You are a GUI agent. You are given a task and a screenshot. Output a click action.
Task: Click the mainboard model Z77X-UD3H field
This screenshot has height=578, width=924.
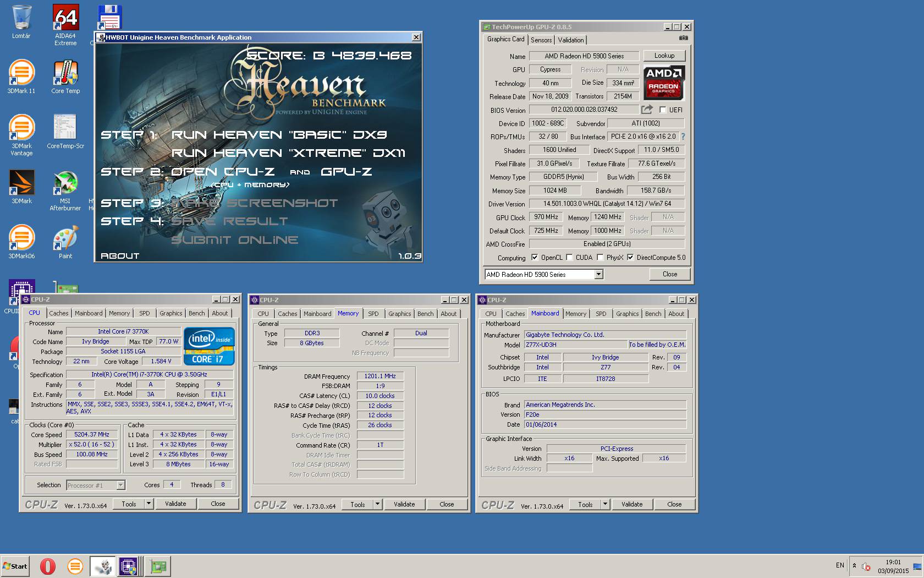[x=575, y=345]
